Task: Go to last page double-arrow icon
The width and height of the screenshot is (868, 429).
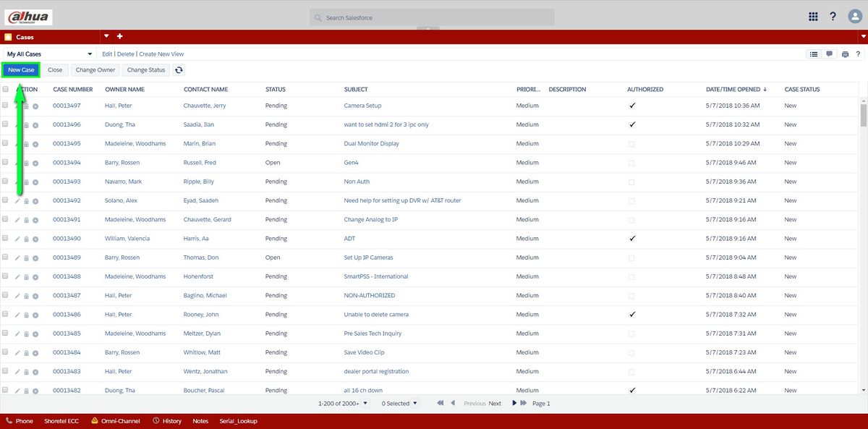Action: point(524,403)
